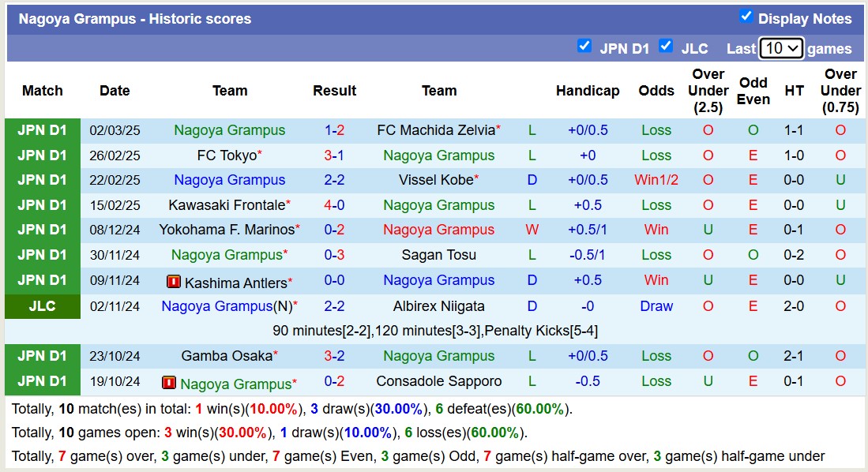This screenshot has width=868, height=472.
Task: Click JPN D1 label for 02/03/25 match
Action: coord(43,130)
